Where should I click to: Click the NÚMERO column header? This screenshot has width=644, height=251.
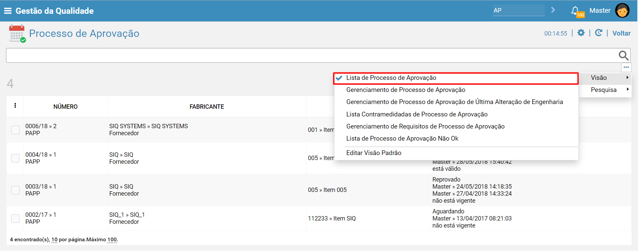[65, 107]
